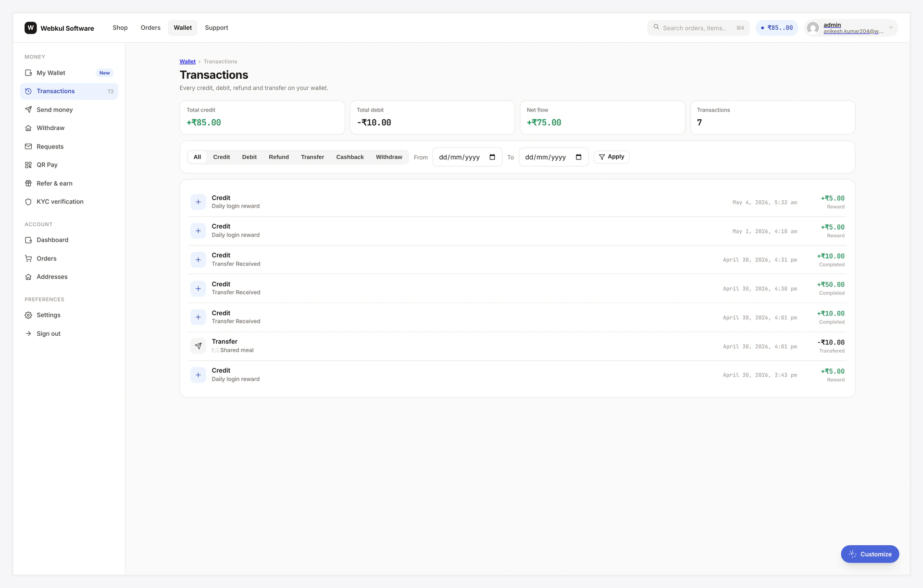Click the Settings gear icon
923x588 pixels.
(x=28, y=315)
